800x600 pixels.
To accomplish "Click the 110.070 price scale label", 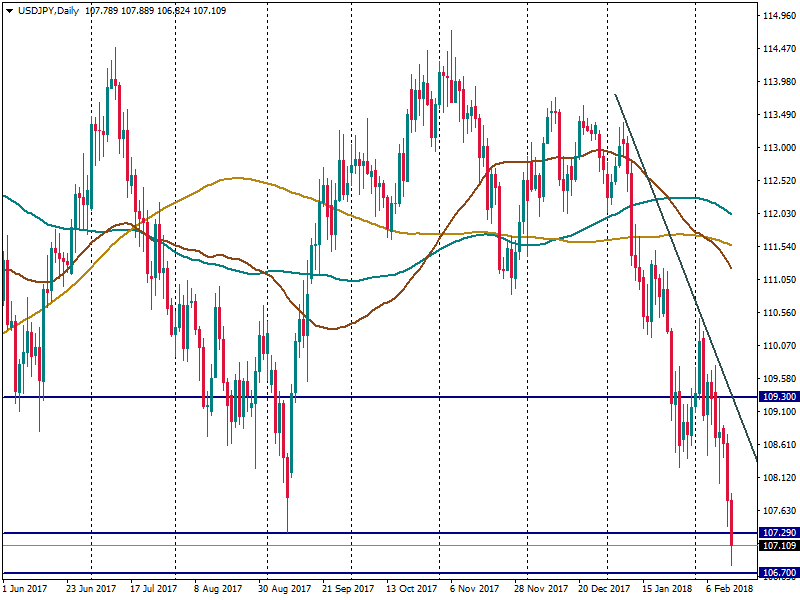I will coord(778,346).
